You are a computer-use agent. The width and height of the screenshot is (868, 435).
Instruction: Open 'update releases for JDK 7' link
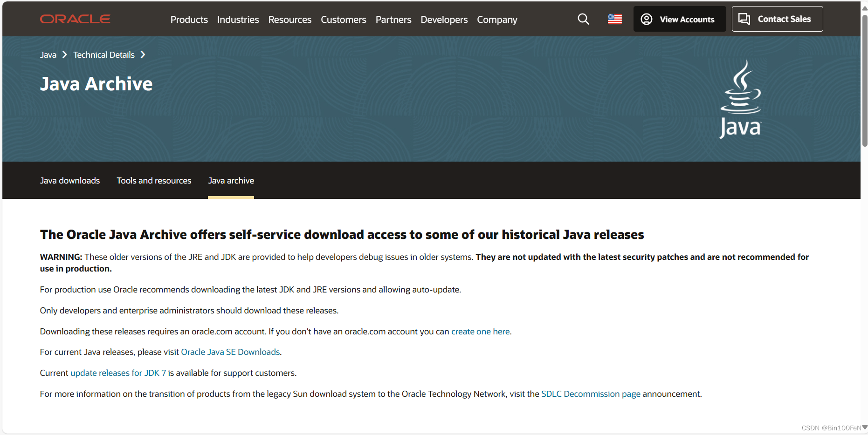tap(118, 373)
